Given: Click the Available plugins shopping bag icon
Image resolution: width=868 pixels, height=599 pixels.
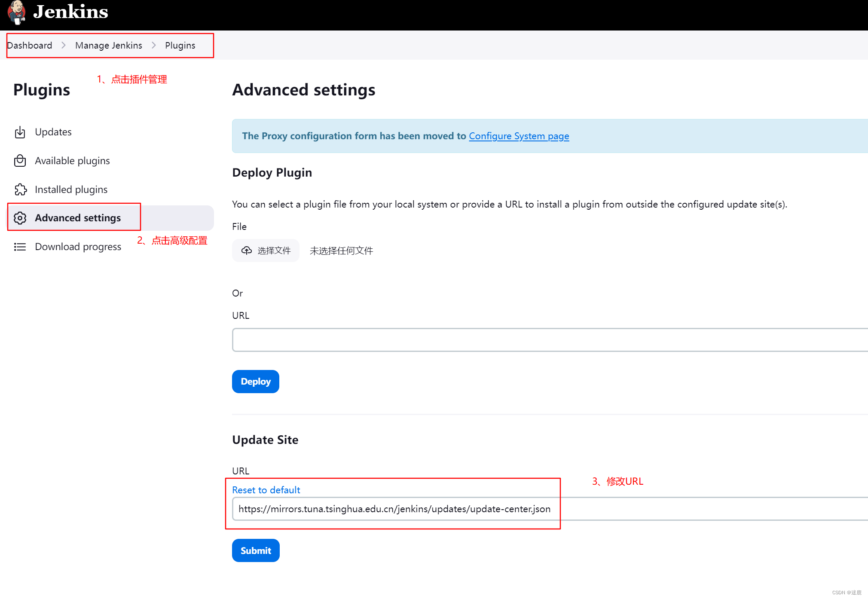Looking at the screenshot, I should click(20, 161).
